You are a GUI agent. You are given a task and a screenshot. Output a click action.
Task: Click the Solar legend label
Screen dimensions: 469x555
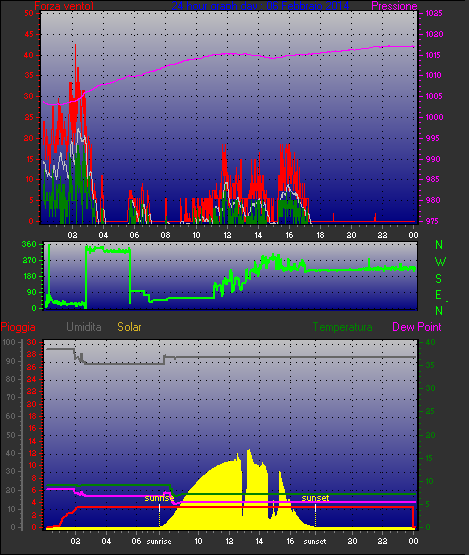[x=129, y=327]
